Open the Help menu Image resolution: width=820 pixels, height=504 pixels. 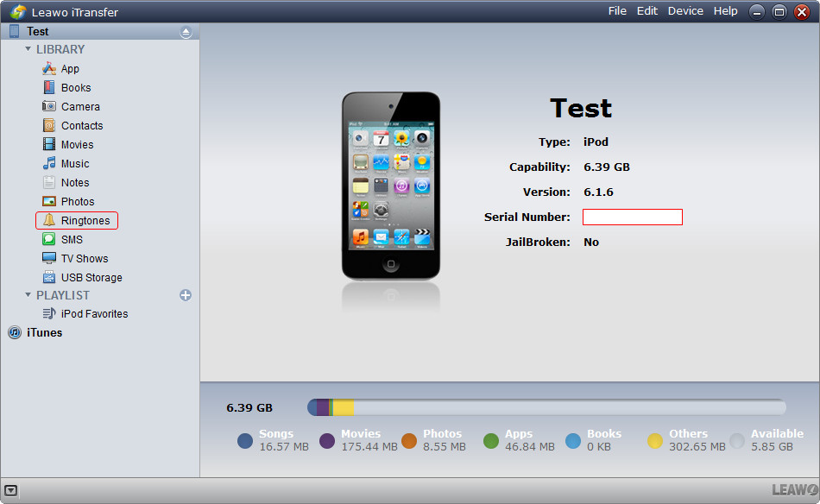[725, 11]
